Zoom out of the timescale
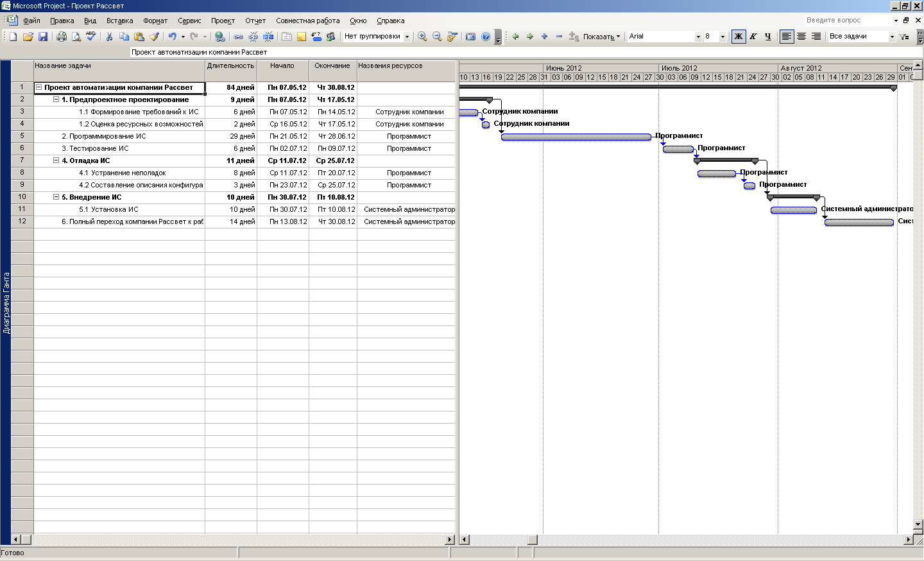924x561 pixels. click(x=437, y=37)
